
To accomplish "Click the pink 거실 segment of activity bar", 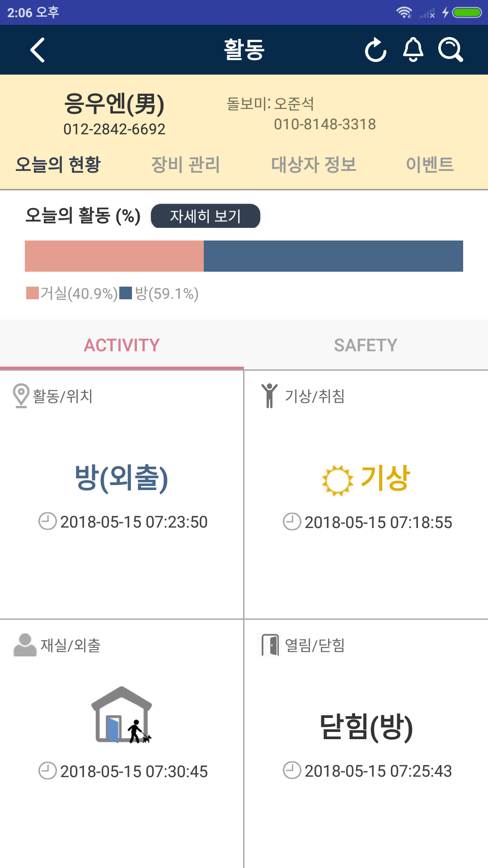I will 114,256.
